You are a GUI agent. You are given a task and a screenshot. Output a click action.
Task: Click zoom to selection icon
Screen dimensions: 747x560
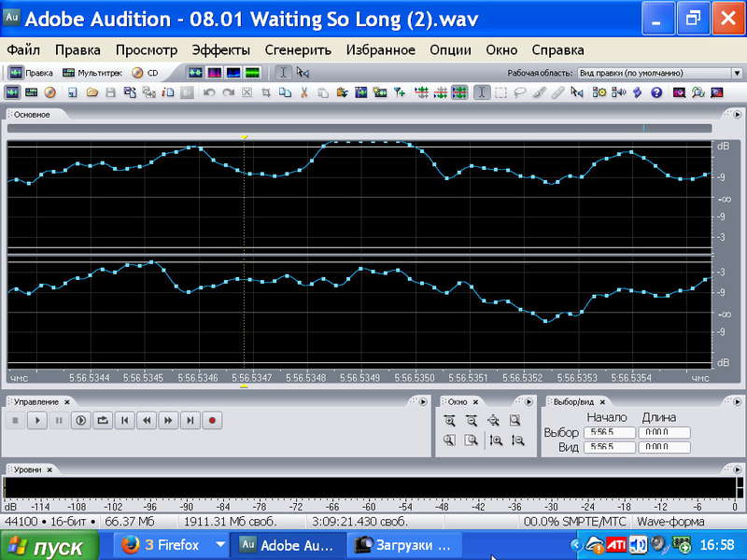[515, 421]
